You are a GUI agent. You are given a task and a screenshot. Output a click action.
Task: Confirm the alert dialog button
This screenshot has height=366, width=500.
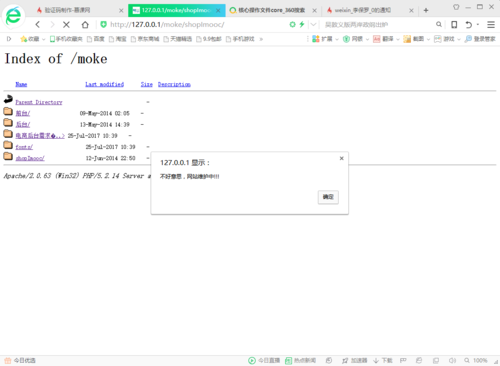[328, 197]
